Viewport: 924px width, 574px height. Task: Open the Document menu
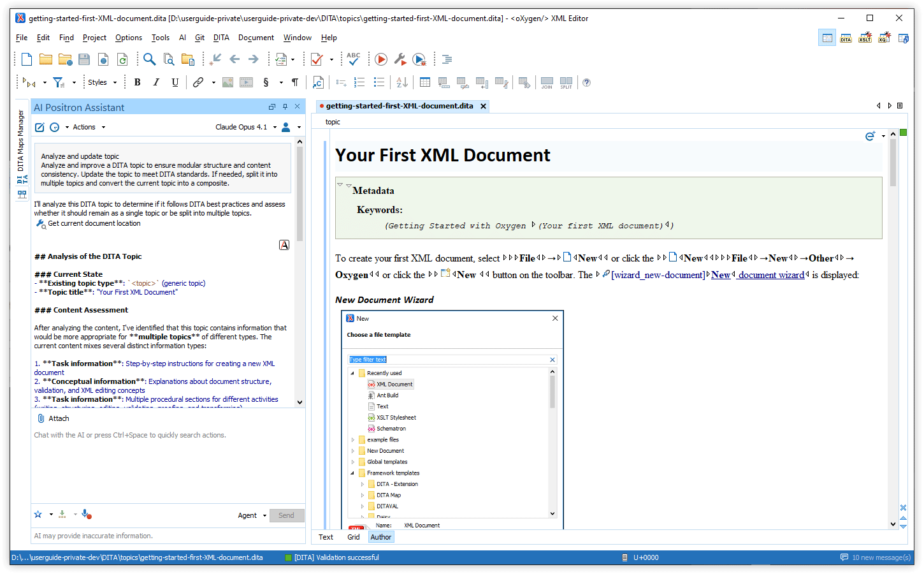point(256,38)
